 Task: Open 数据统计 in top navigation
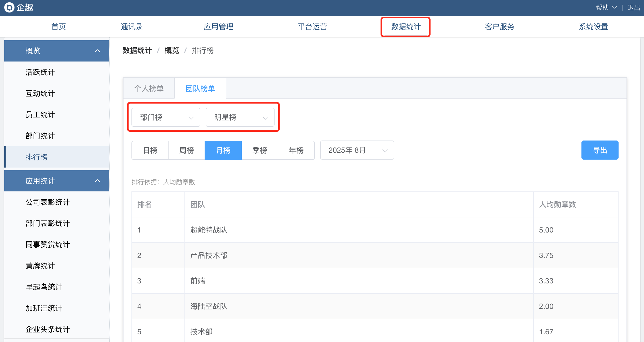pos(406,27)
